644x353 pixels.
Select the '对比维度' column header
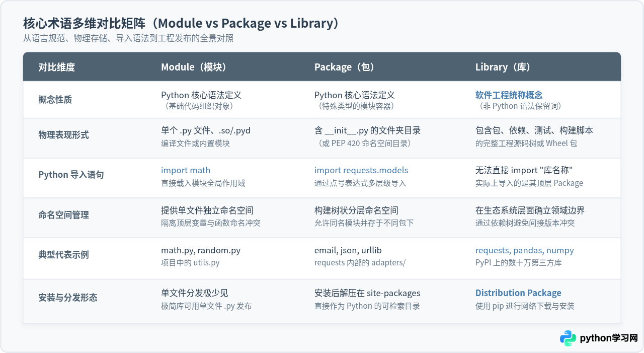click(56, 67)
